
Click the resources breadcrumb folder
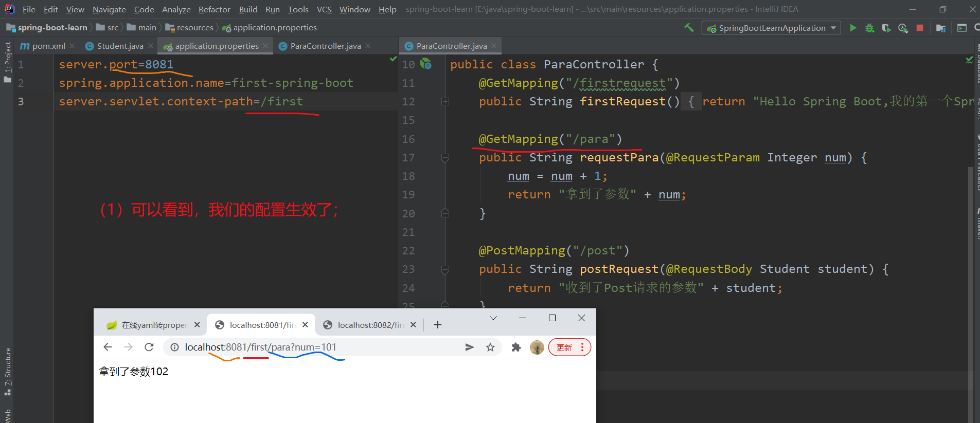pyautogui.click(x=189, y=28)
